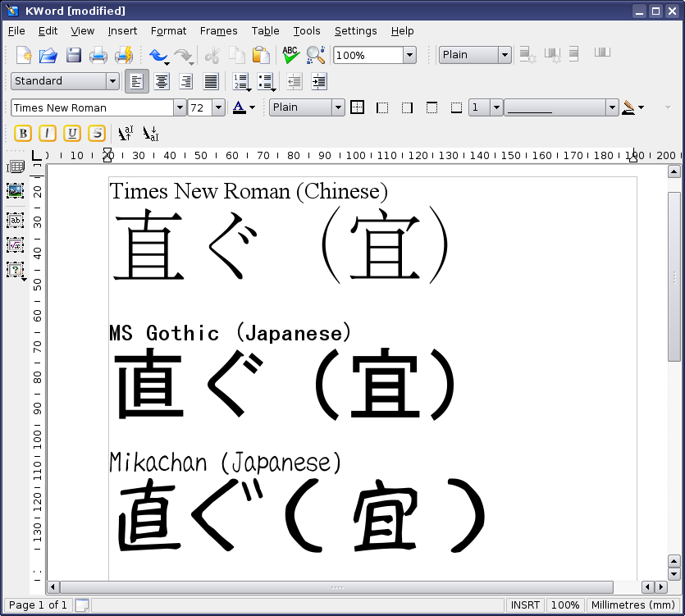The width and height of the screenshot is (685, 616).
Task: Increase paragraph indent with the toolbar icon
Action: pyautogui.click(x=319, y=81)
